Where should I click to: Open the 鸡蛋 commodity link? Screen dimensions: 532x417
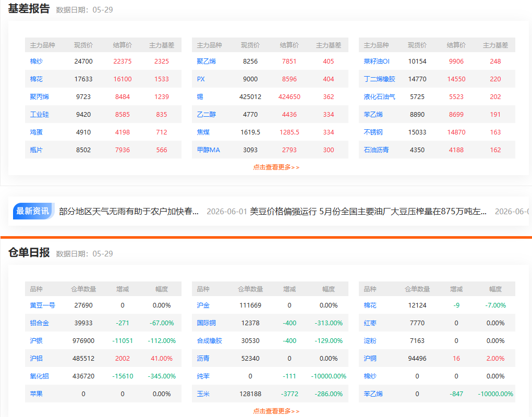37,132
